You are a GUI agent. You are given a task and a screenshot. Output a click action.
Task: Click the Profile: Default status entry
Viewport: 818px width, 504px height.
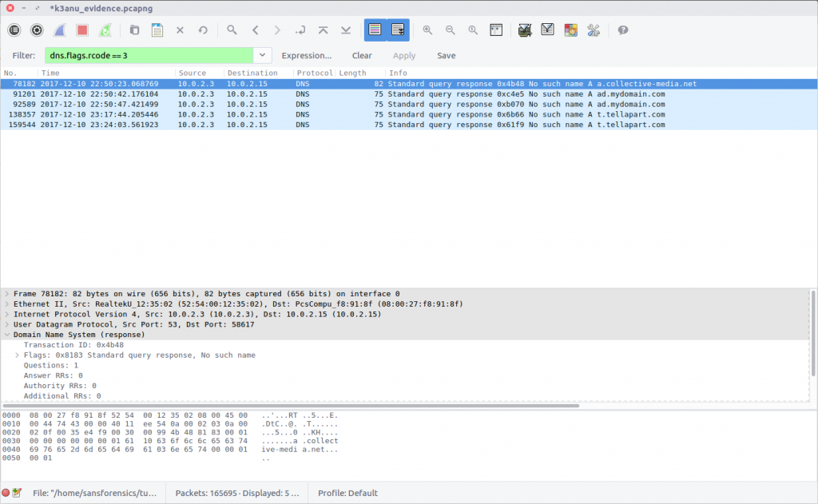(x=347, y=493)
